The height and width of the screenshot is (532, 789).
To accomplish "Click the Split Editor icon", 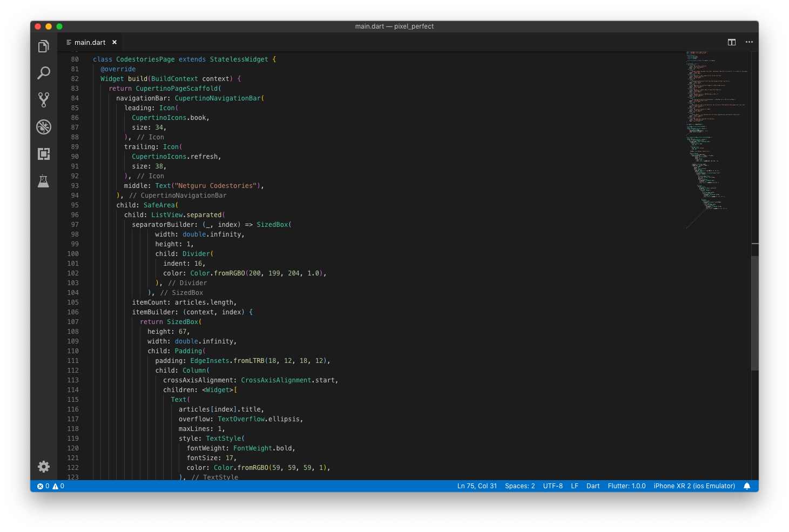I will 732,42.
